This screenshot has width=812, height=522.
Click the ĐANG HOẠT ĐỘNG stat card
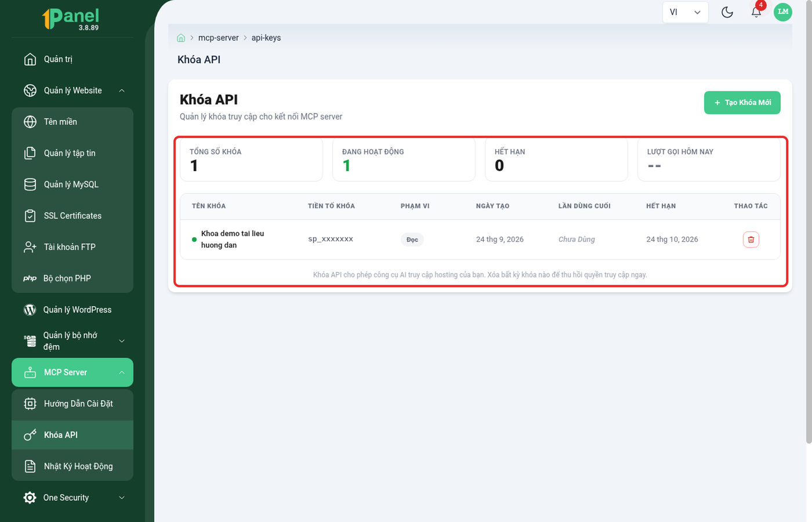tap(404, 160)
